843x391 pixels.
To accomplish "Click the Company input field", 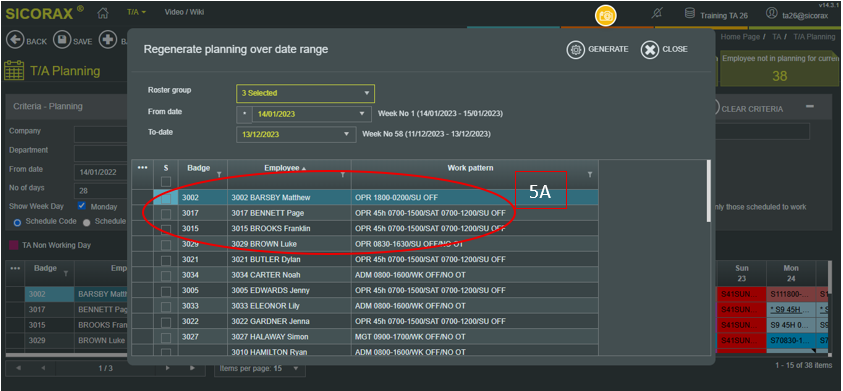I will click(x=100, y=134).
